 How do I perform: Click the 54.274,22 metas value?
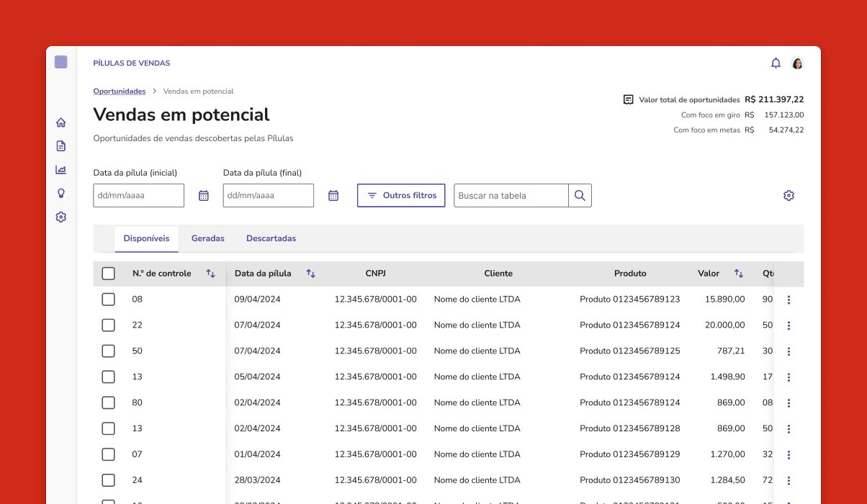pyautogui.click(x=786, y=130)
